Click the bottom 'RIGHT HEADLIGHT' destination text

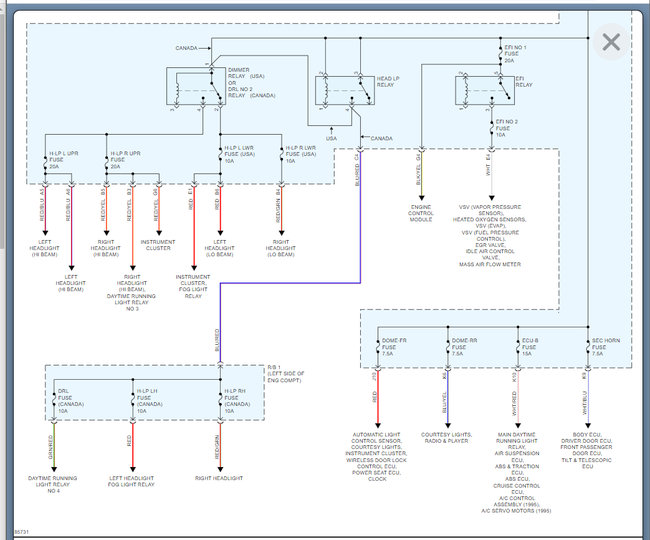(219, 478)
